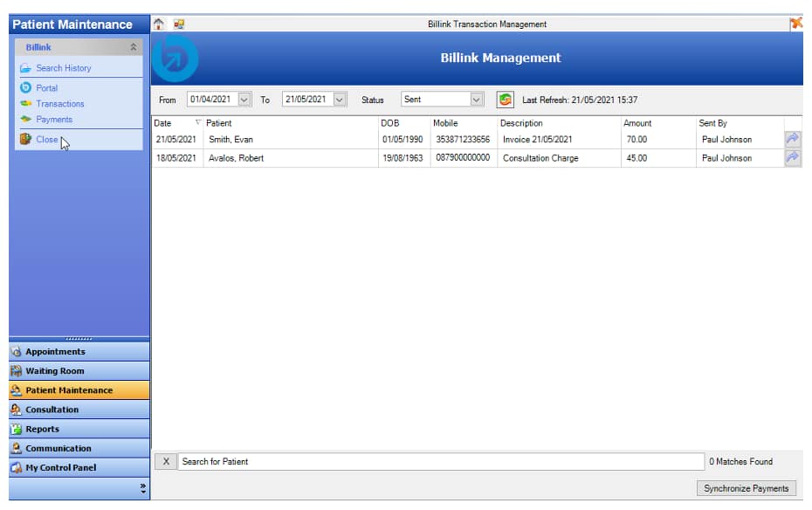
Task: Open the Status dropdown showing Sent
Action: [477, 100]
